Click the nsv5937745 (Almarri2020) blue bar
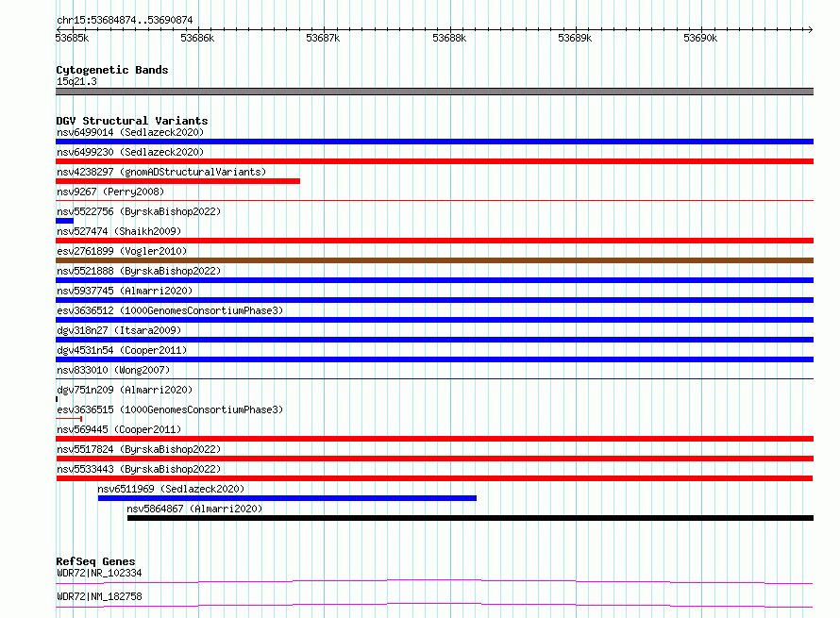This screenshot has width=840, height=618. [434, 300]
